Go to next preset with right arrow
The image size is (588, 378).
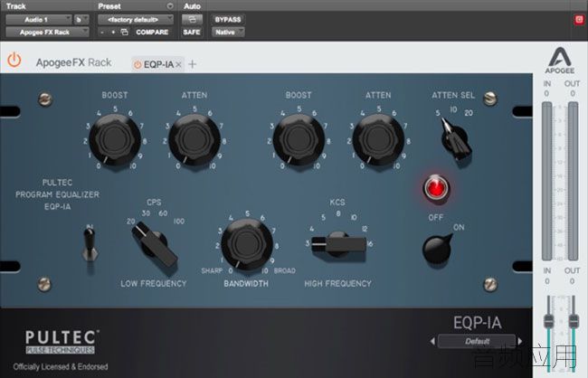520,341
